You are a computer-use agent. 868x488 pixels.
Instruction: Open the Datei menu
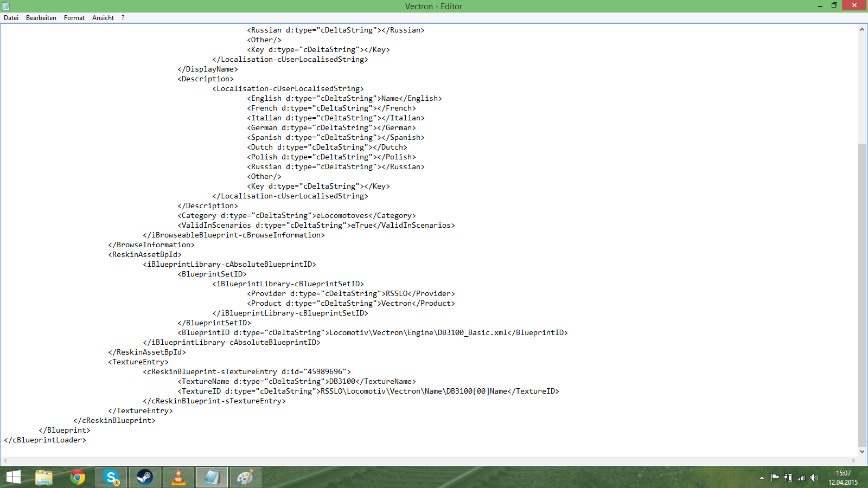11,18
